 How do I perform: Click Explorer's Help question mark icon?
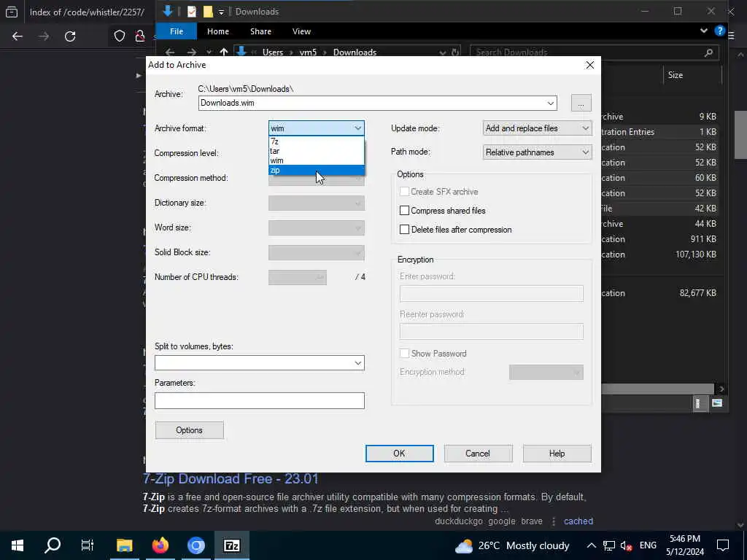click(x=719, y=31)
